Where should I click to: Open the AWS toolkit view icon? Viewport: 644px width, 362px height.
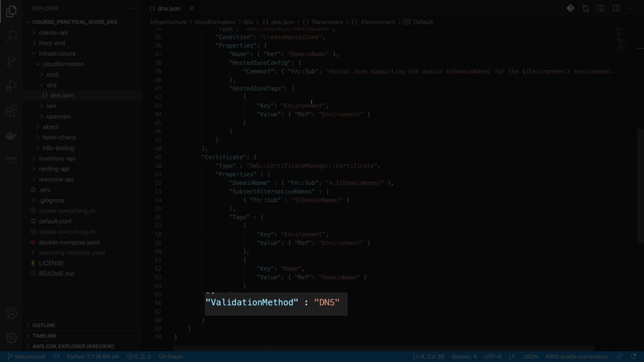pyautogui.click(x=11, y=159)
